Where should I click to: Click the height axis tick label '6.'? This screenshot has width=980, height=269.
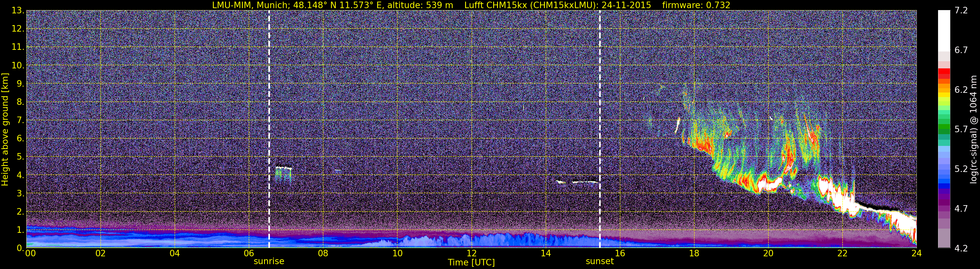20,138
